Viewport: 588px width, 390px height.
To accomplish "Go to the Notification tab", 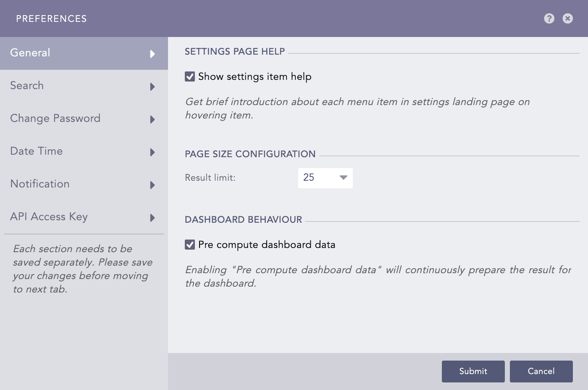I will point(40,184).
